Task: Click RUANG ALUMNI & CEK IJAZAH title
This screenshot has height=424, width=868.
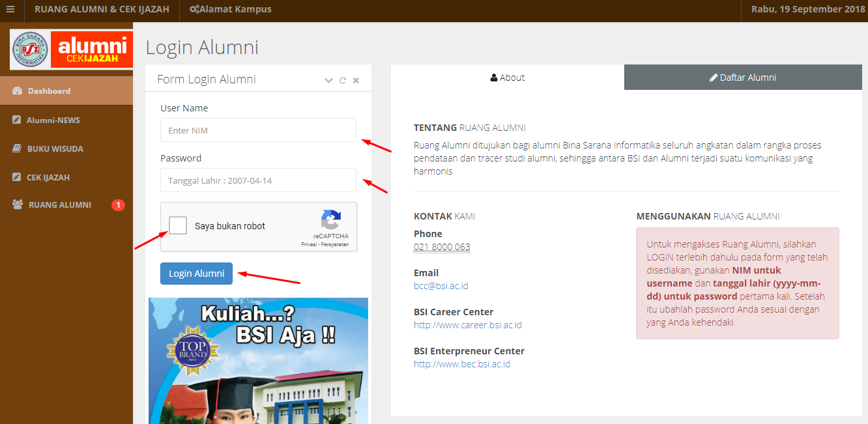Action: [x=102, y=9]
